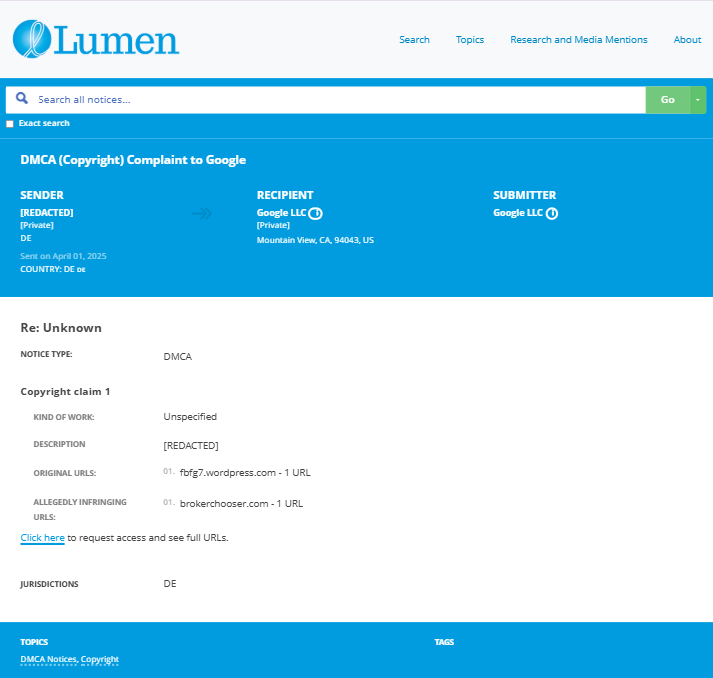
Task: Select the Unspecified kind of work value
Action: pos(190,417)
